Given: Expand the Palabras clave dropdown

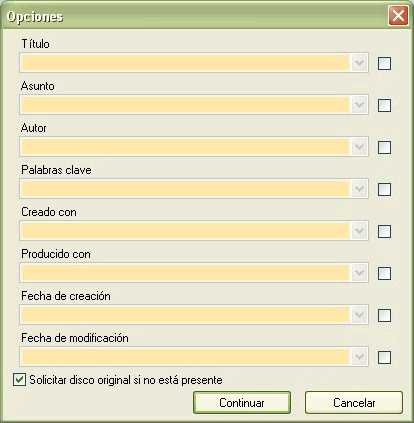Looking at the screenshot, I should pos(359,189).
